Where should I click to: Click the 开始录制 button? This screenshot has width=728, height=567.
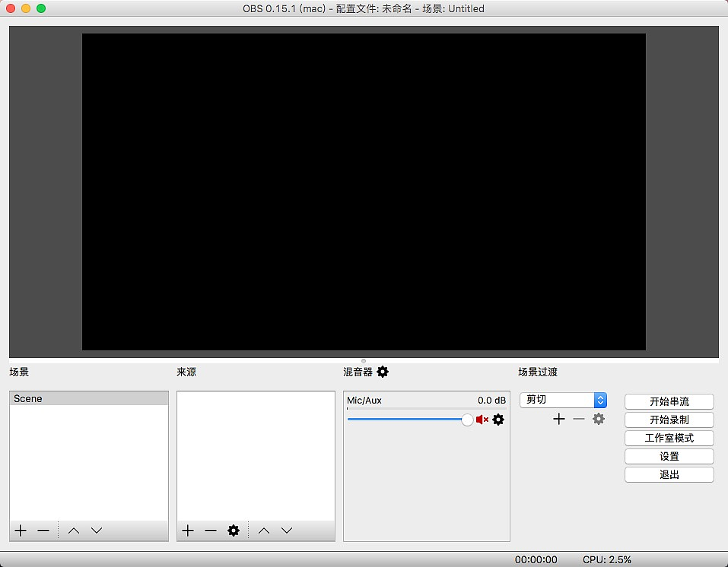pos(669,420)
